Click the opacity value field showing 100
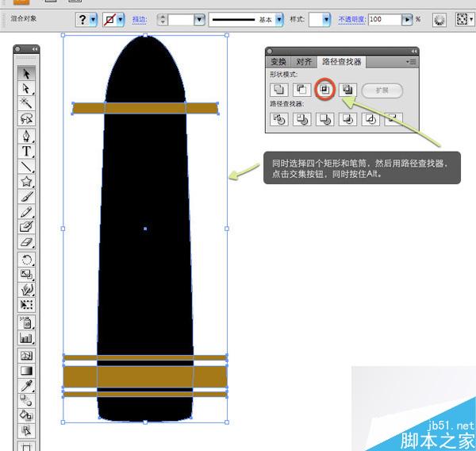The height and width of the screenshot is (451, 476). click(385, 20)
